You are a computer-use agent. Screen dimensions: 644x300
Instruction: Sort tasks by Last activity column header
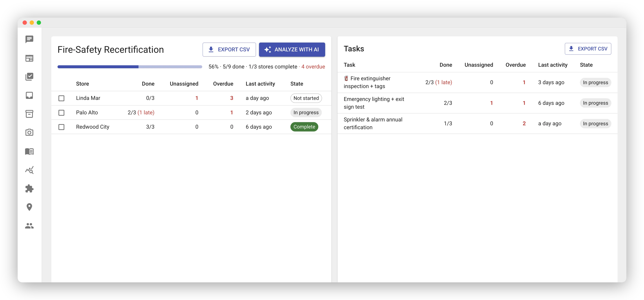click(553, 65)
